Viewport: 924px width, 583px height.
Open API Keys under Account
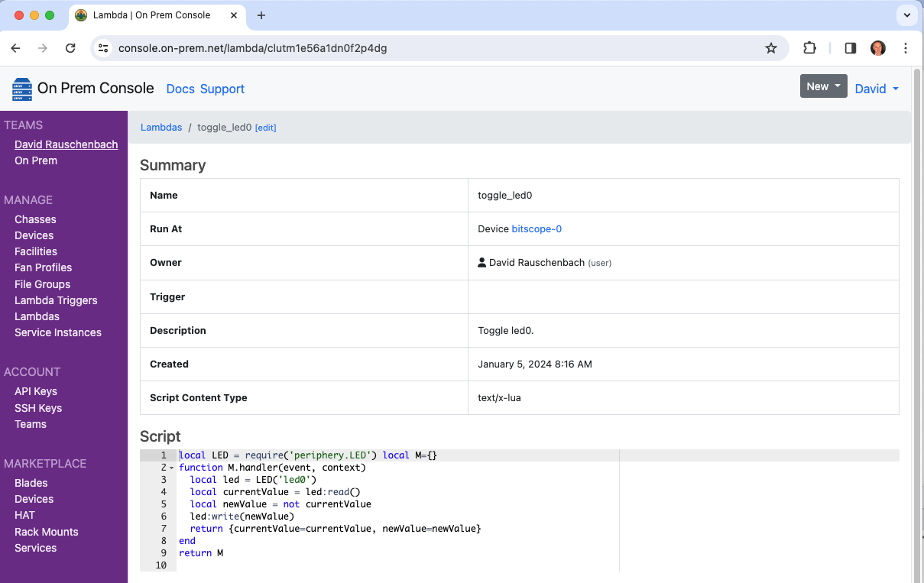click(x=36, y=391)
